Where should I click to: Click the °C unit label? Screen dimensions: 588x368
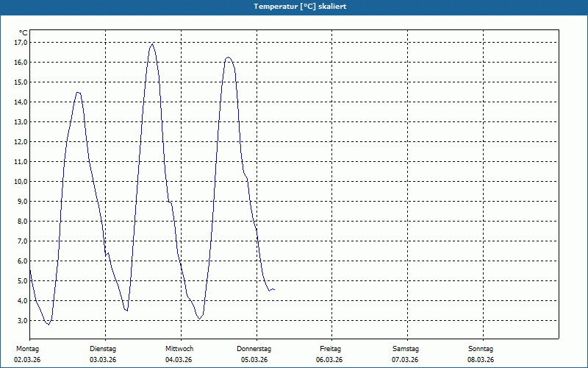click(x=24, y=33)
